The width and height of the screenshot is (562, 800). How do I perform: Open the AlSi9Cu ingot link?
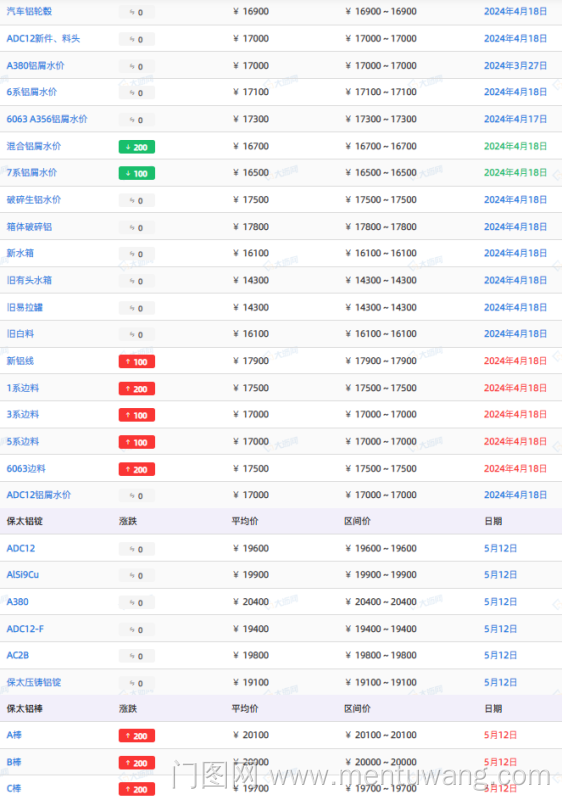click(22, 574)
